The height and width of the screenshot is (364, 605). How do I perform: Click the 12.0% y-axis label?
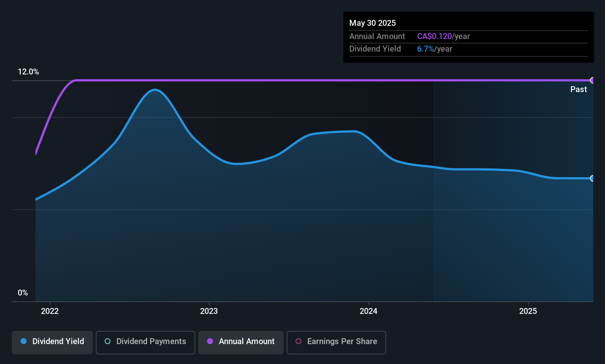point(28,72)
